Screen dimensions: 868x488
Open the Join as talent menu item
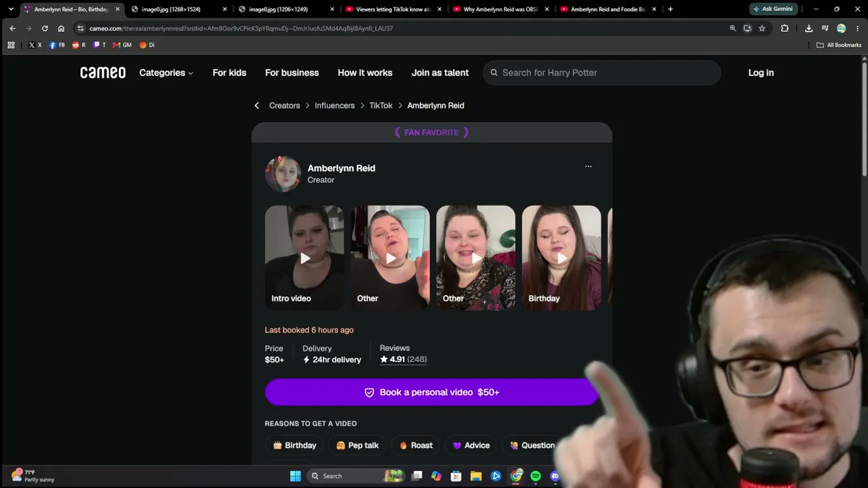tap(440, 73)
